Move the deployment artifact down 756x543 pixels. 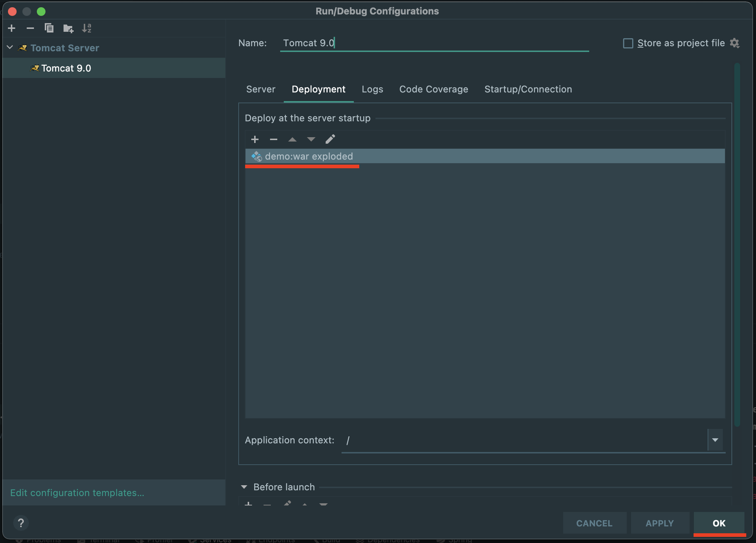[x=311, y=139]
